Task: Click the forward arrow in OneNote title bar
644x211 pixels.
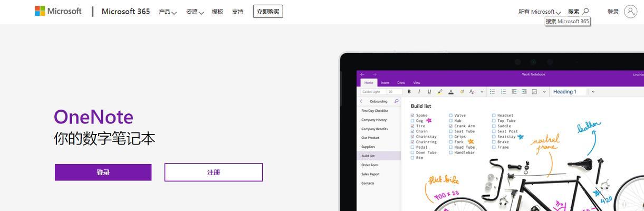Action: [374, 74]
